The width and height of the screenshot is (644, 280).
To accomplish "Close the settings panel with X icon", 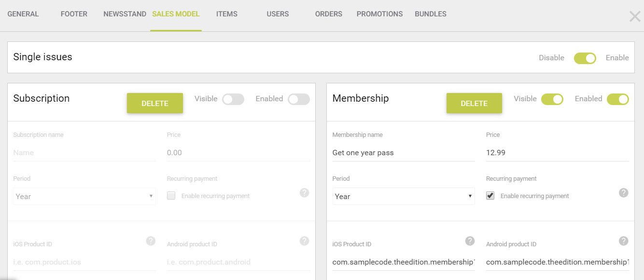I will pos(635,17).
